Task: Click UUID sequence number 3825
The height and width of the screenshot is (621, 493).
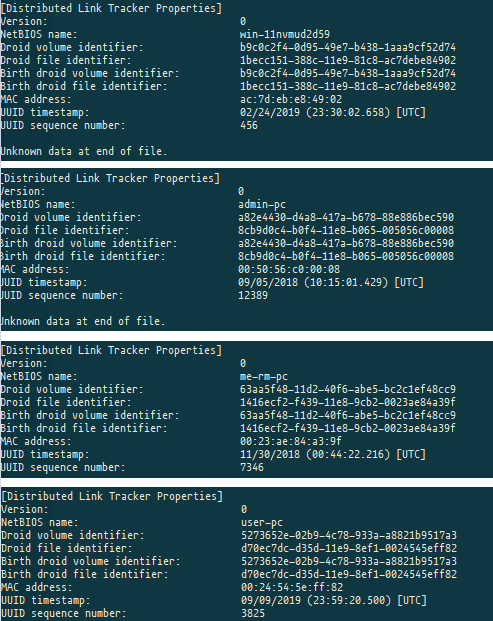Action: (x=253, y=613)
